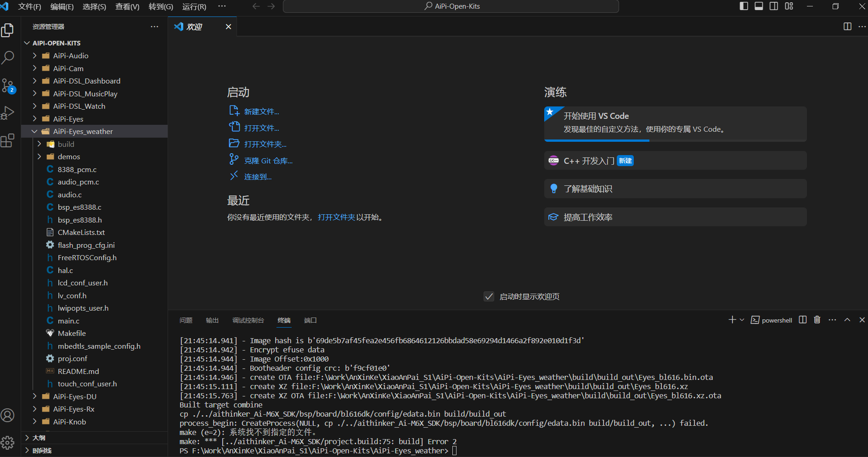Screen dimensions: 868x457
Task: Open Explorer views and more actions ellipsis
Action: pyautogui.click(x=154, y=27)
